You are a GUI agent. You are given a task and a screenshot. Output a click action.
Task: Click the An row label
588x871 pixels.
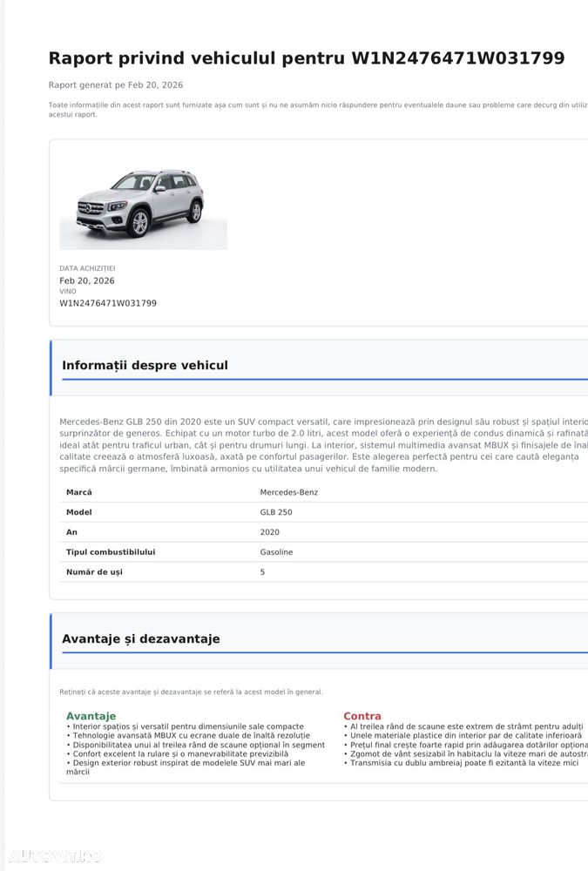click(x=71, y=532)
